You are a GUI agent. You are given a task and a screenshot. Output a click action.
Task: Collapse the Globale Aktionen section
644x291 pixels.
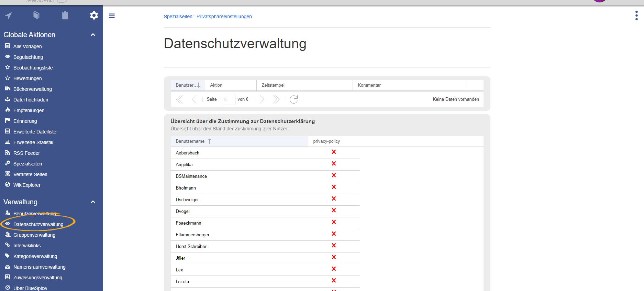(x=93, y=35)
